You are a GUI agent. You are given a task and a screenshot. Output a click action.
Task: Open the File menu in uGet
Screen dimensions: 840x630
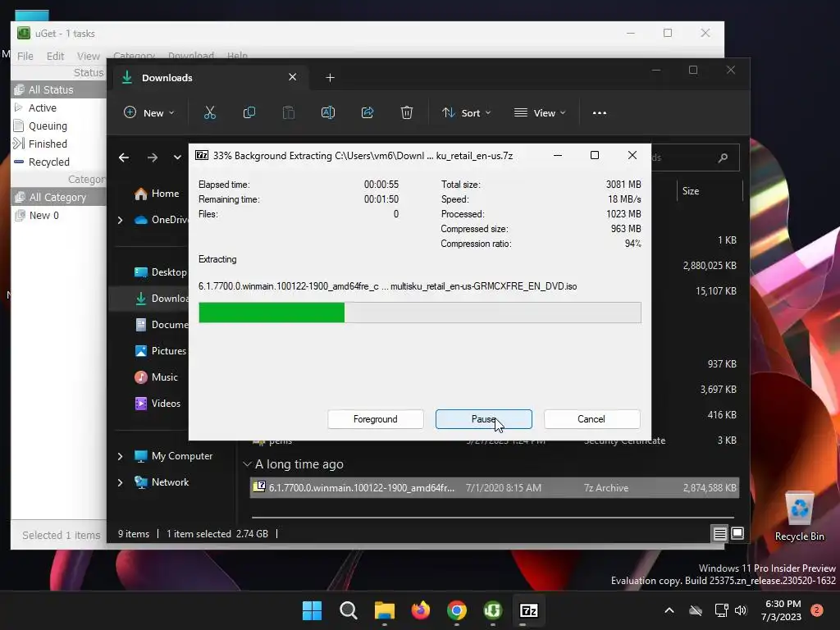pos(25,56)
